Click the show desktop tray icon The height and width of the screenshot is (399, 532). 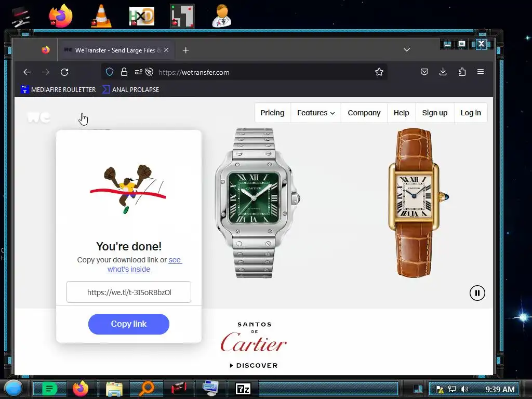pyautogui.click(x=418, y=389)
